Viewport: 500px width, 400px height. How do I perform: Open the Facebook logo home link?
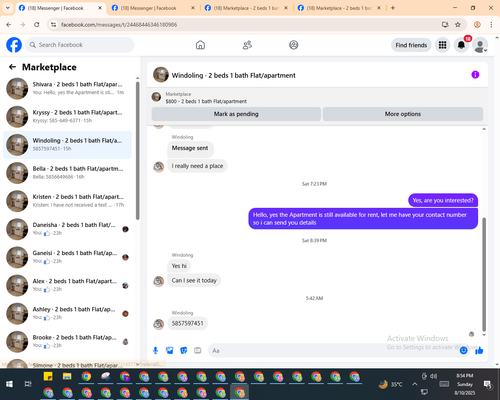tap(14, 45)
